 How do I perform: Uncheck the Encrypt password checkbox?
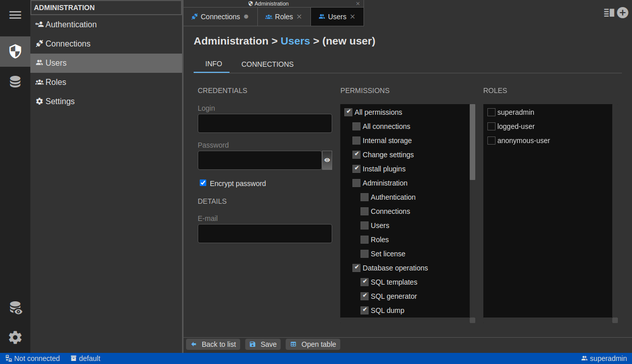(203, 183)
